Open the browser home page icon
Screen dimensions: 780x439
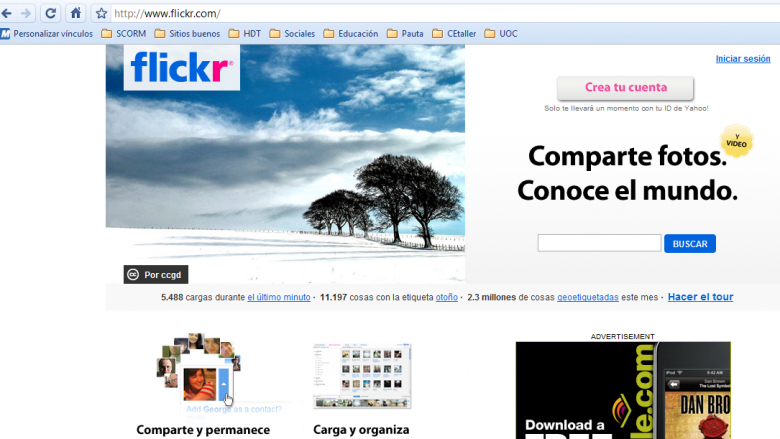coord(76,13)
